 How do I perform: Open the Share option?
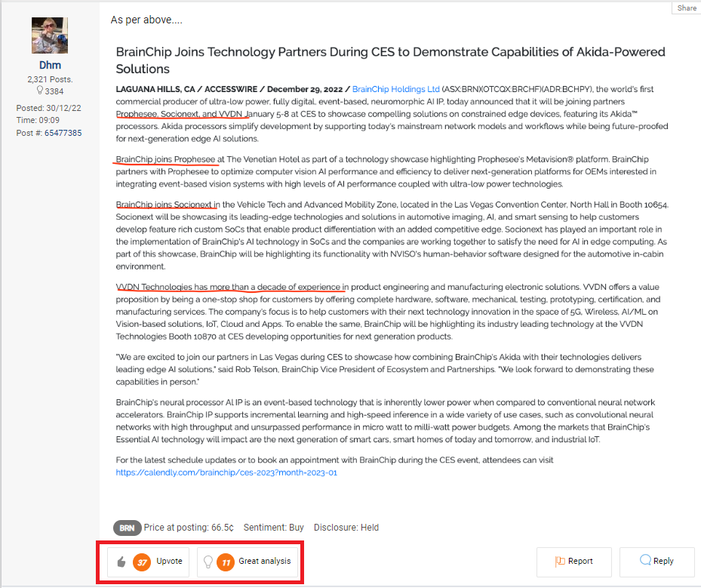point(686,8)
